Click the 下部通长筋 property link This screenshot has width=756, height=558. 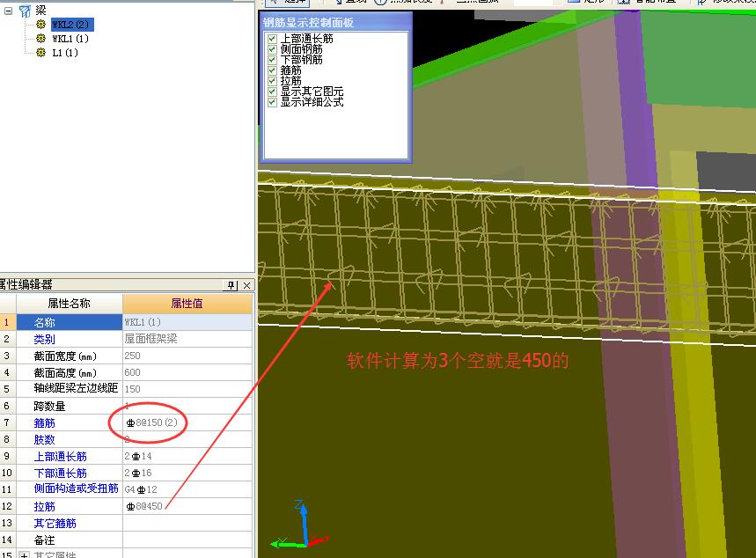point(60,474)
